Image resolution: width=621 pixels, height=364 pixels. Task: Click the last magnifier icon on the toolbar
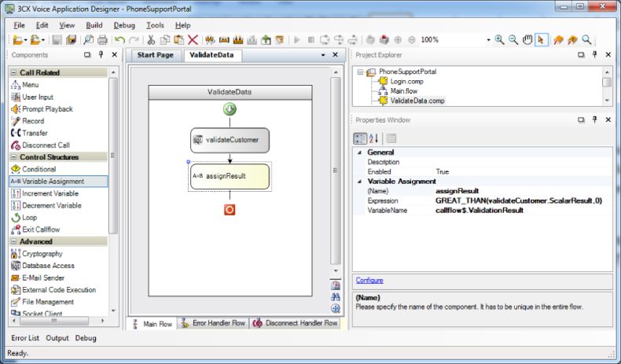pos(586,39)
